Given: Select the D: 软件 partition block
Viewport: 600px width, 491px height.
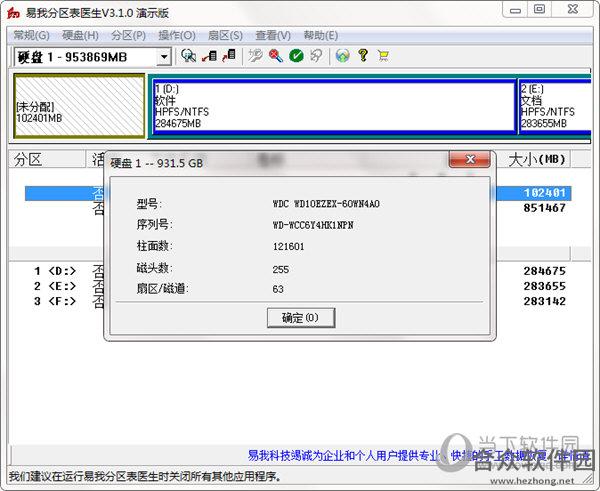Looking at the screenshot, I should pos(334,106).
